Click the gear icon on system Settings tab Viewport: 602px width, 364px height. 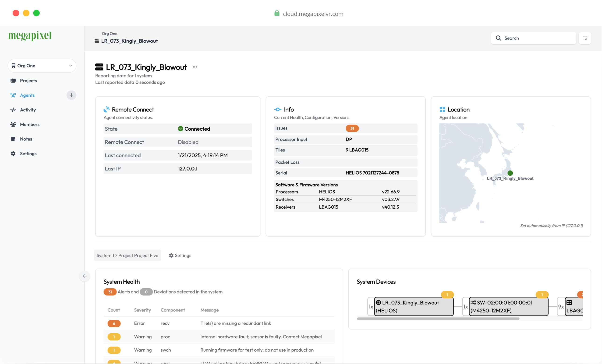tap(171, 255)
